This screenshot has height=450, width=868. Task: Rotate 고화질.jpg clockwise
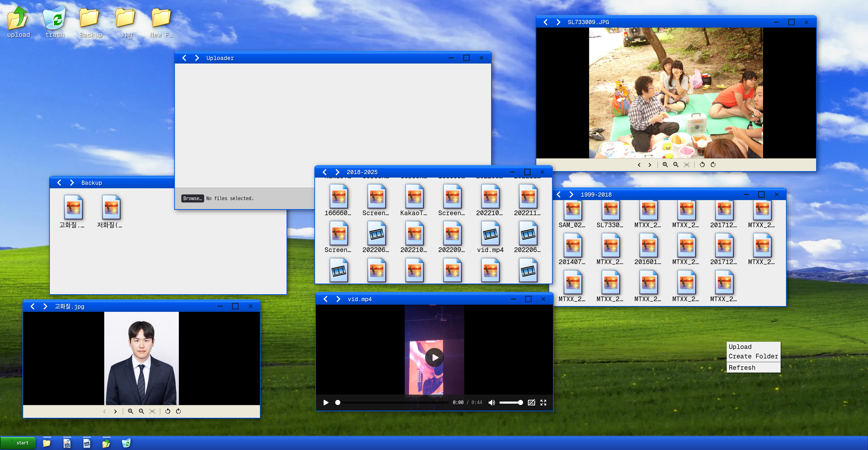[179, 411]
